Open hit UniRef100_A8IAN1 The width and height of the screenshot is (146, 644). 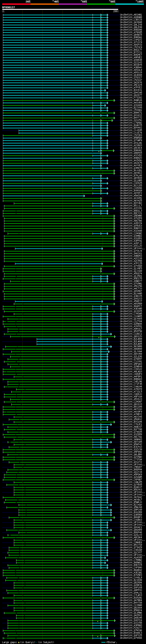pos(131,15)
